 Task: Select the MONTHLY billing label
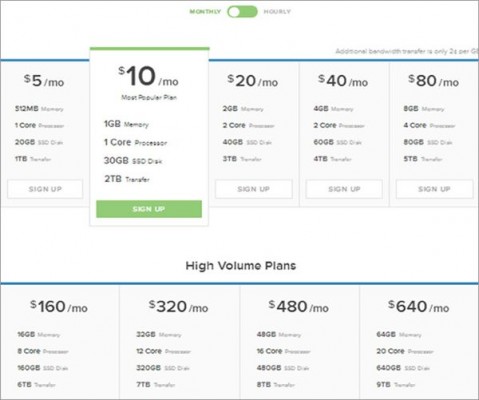[x=205, y=12]
